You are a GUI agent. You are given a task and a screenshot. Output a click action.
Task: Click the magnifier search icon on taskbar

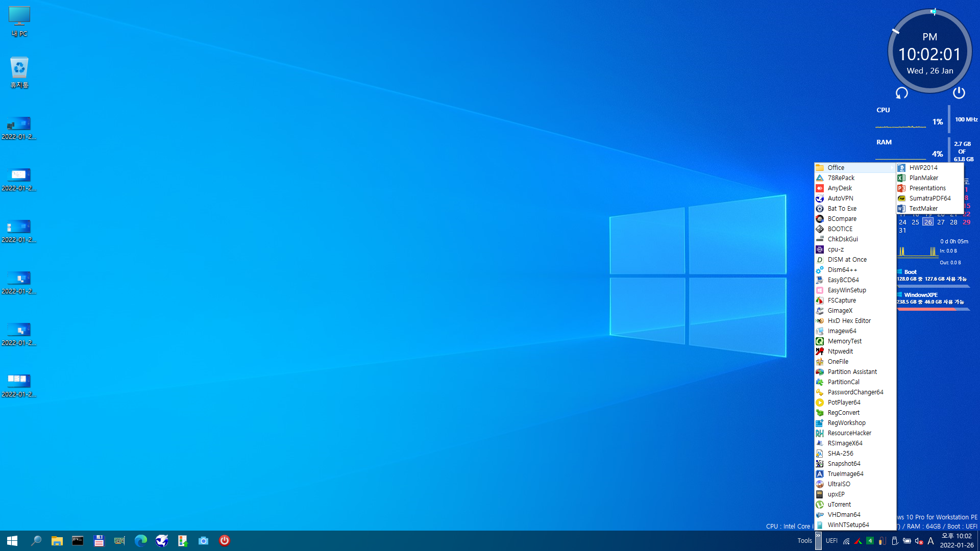click(36, 541)
